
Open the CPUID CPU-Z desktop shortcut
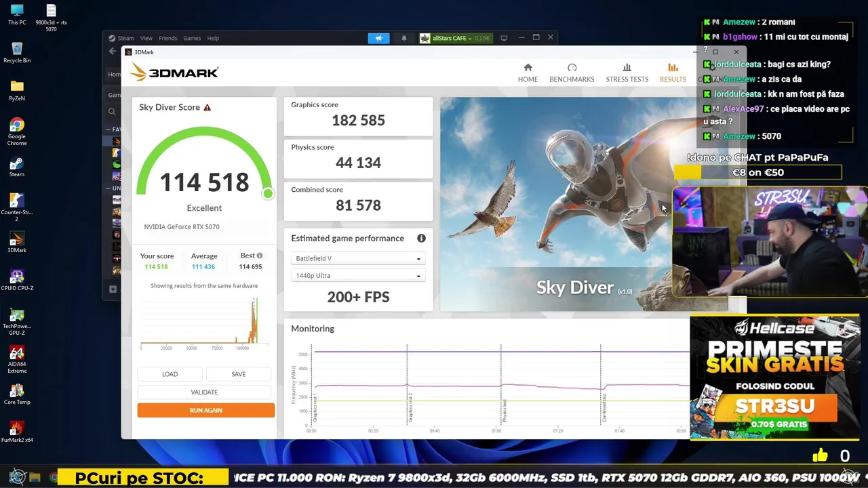pos(17,281)
